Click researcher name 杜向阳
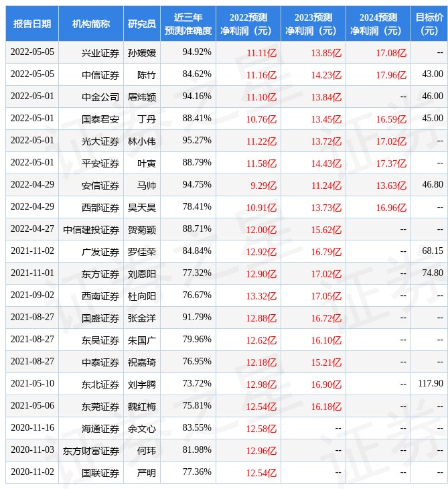 pos(142,296)
